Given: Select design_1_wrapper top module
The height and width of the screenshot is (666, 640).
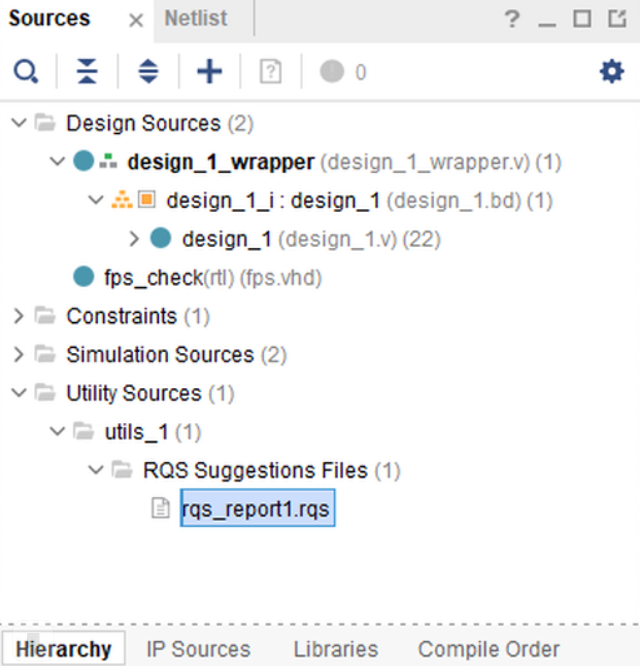Looking at the screenshot, I should 220,161.
